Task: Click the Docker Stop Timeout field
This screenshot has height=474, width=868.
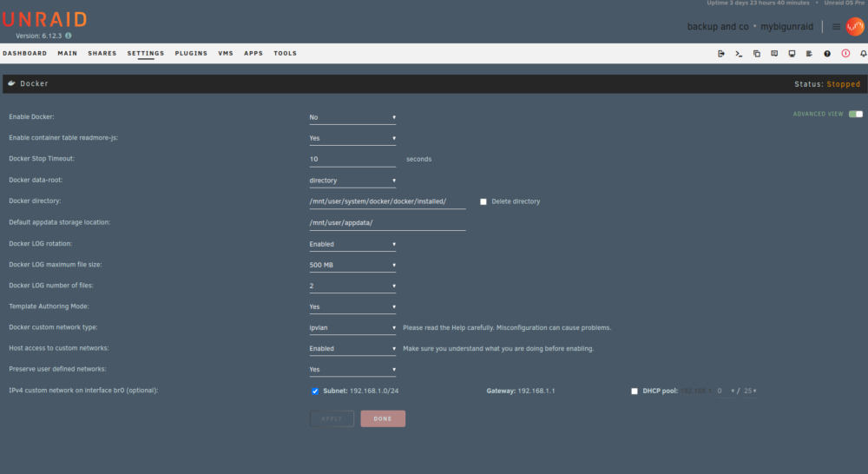Action: coord(352,160)
